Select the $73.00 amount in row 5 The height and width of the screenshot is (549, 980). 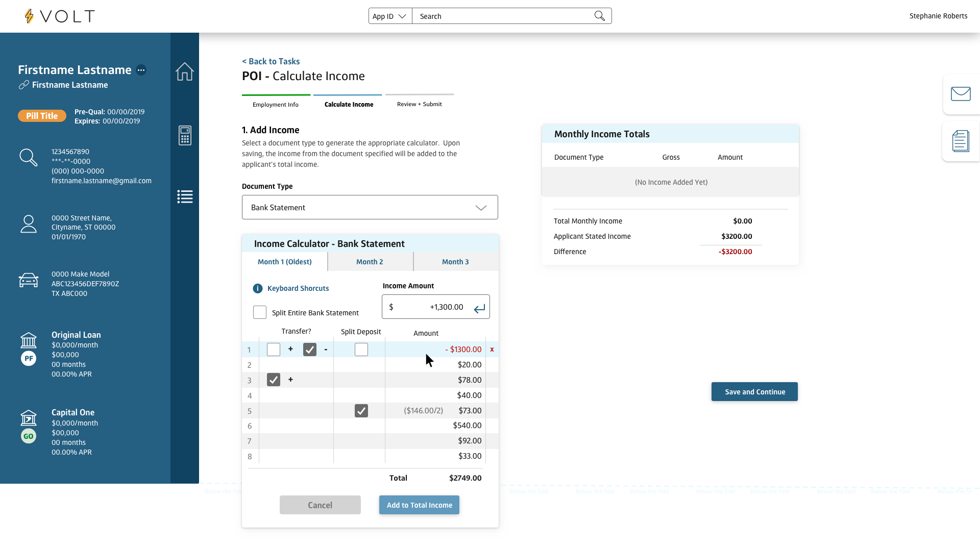coord(470,411)
